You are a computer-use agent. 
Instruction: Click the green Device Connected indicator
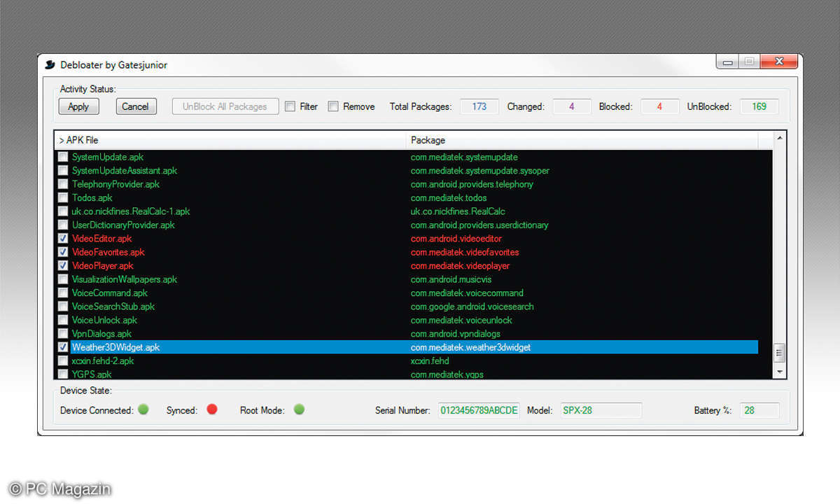(143, 409)
